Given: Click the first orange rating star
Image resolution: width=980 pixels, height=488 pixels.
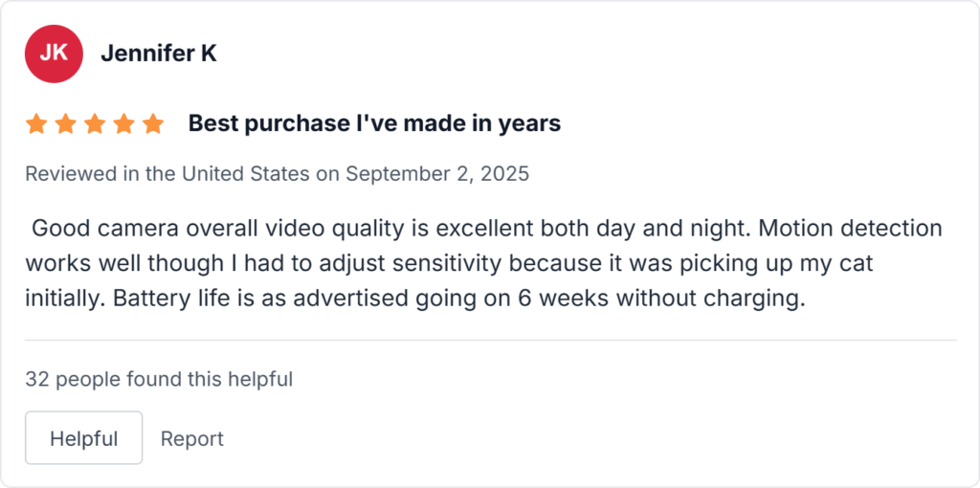Looking at the screenshot, I should [x=36, y=123].
